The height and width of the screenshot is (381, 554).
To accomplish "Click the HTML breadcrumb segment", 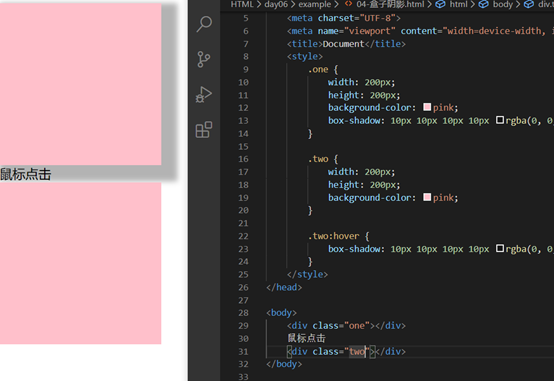I will point(242,4).
